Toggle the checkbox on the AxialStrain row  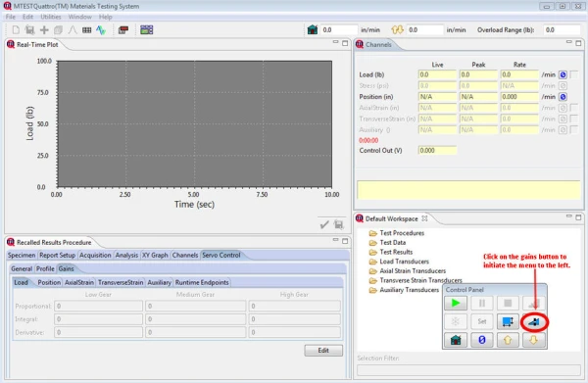click(573, 108)
